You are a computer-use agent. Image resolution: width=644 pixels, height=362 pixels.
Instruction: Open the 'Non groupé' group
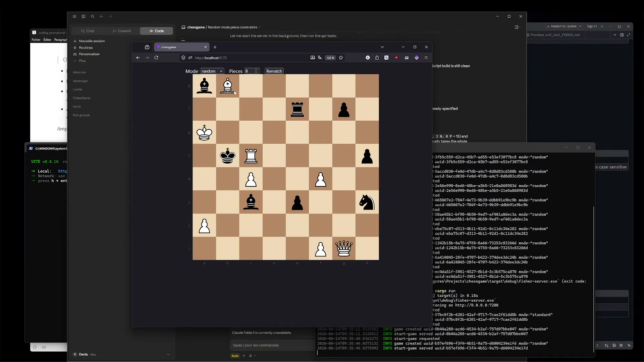(81, 115)
